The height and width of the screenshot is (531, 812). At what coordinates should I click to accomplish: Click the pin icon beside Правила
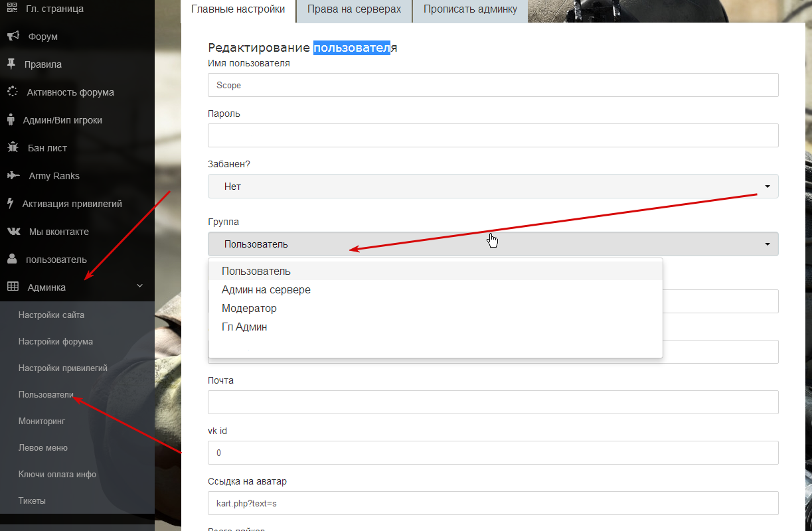click(11, 64)
